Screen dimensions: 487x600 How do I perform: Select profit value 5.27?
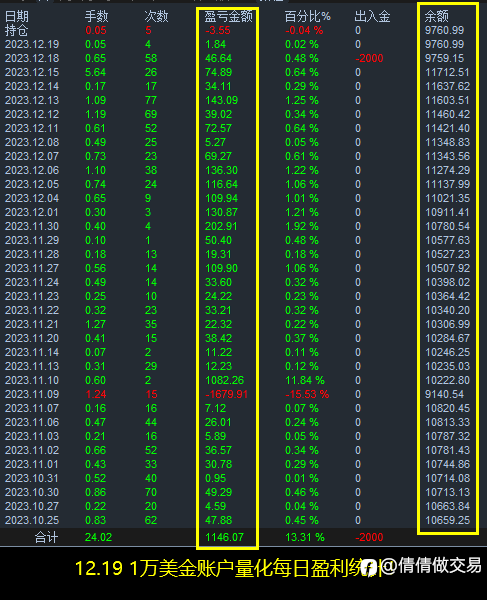tap(215, 142)
